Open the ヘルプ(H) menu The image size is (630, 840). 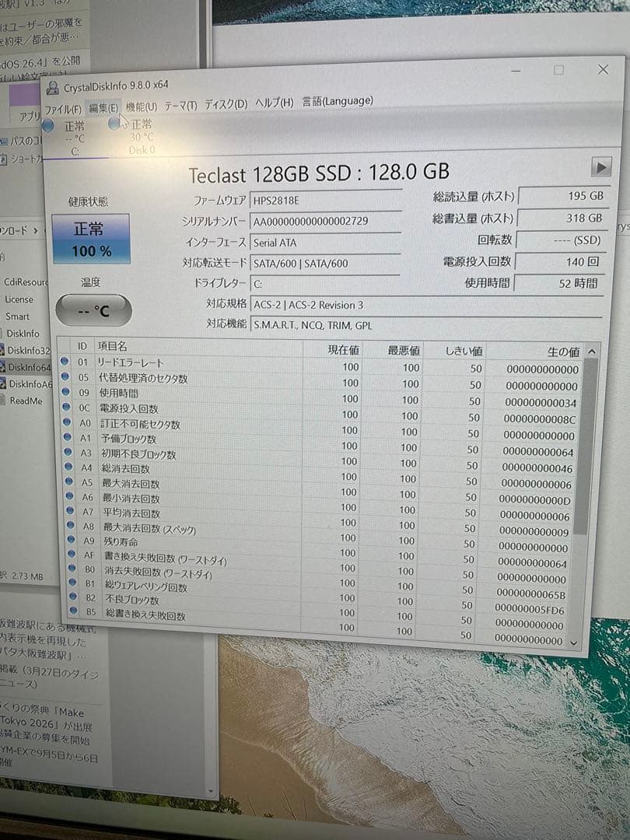275,103
